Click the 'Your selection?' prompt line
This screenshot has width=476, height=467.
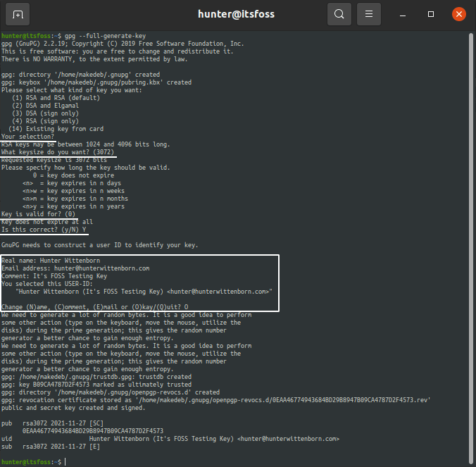pos(27,137)
